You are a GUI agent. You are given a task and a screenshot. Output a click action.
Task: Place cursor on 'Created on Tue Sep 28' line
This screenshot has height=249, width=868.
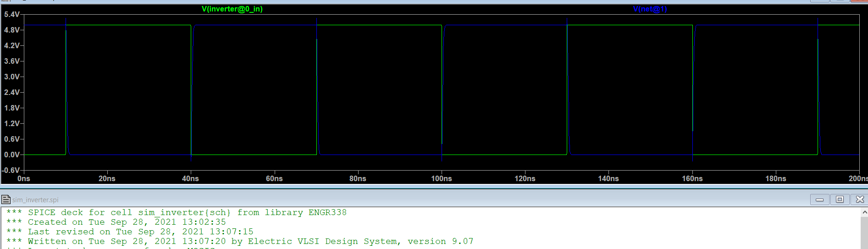click(127, 222)
